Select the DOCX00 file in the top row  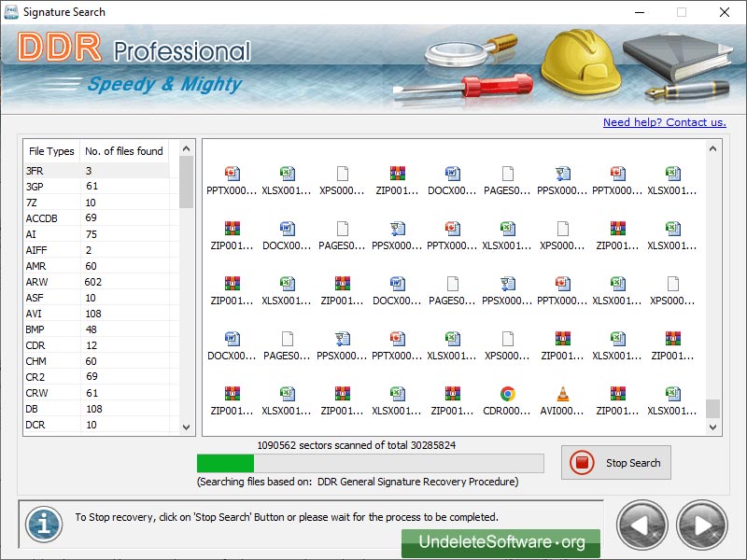coord(452,181)
